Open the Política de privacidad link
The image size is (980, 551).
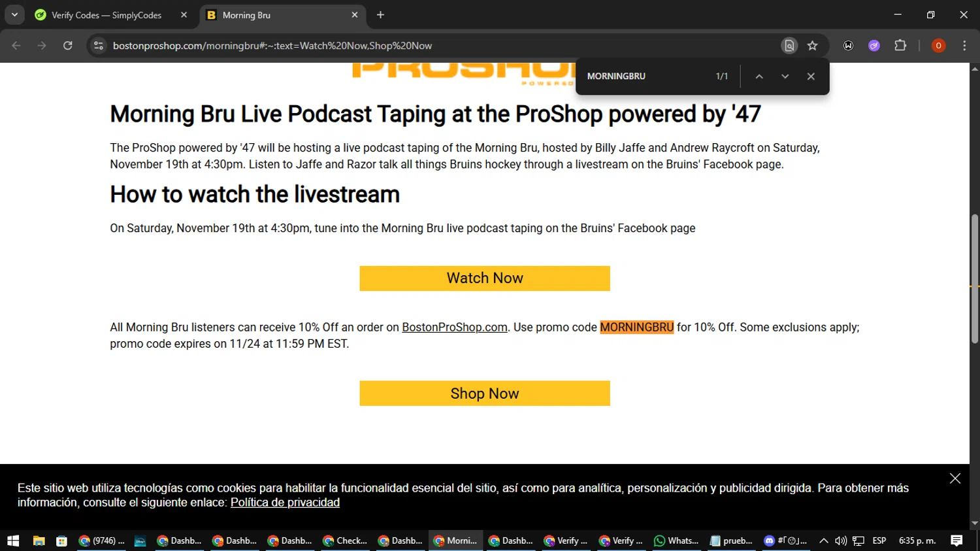click(x=285, y=503)
